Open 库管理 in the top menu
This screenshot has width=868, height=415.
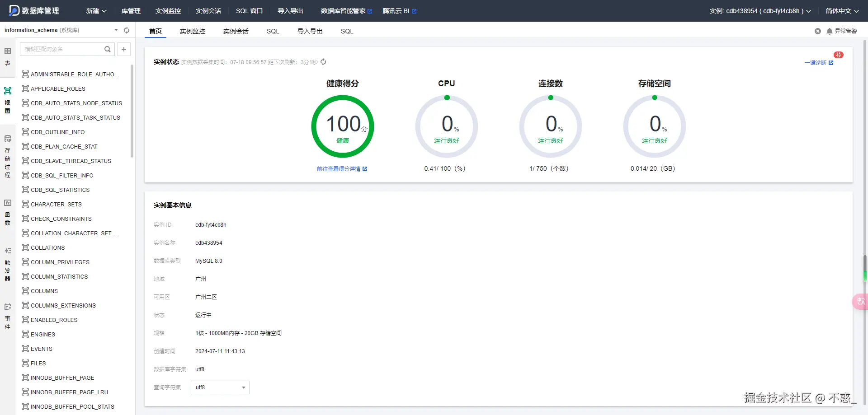131,11
